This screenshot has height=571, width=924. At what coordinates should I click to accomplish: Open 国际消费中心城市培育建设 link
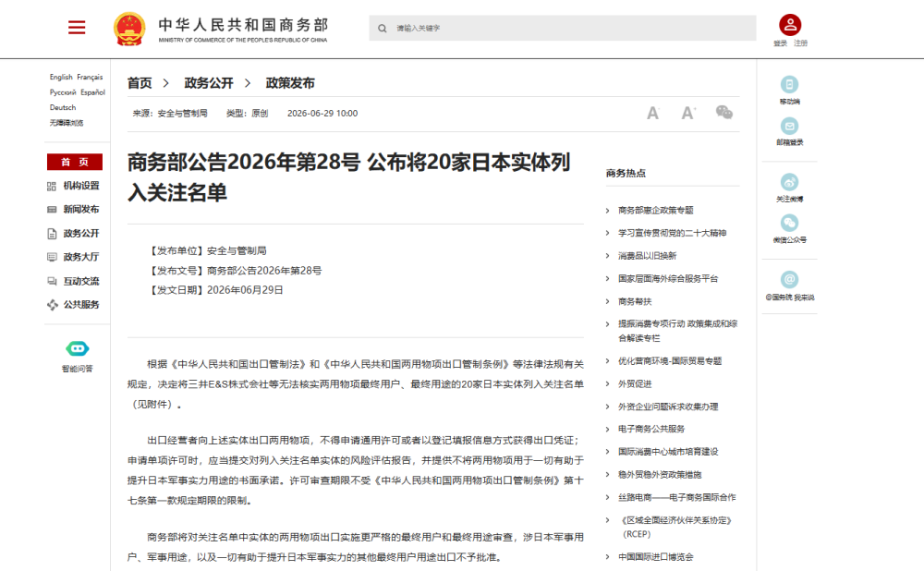[x=668, y=452]
